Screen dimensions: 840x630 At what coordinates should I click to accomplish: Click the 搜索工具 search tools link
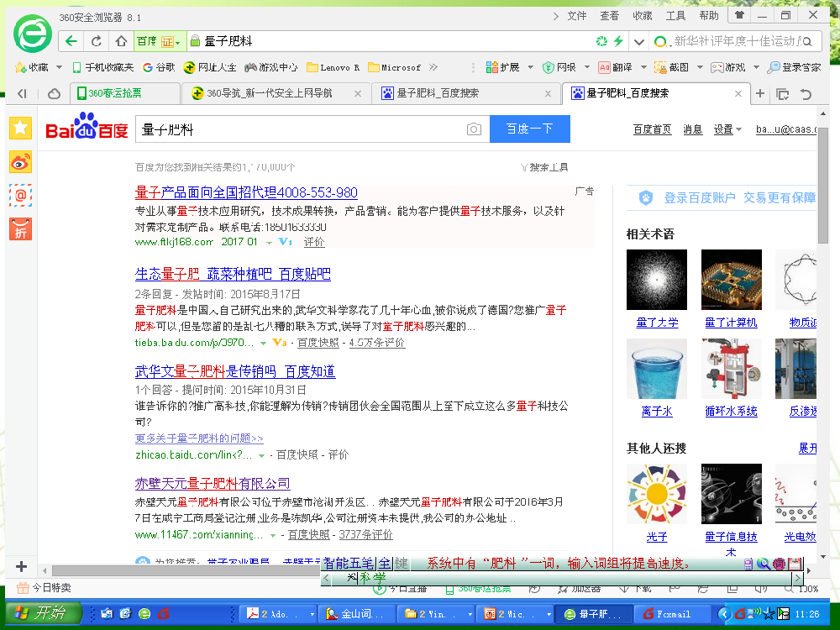click(x=544, y=168)
